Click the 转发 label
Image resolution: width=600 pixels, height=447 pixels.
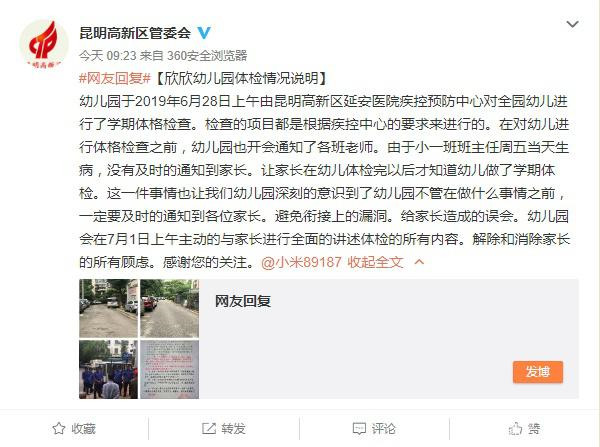click(x=233, y=428)
